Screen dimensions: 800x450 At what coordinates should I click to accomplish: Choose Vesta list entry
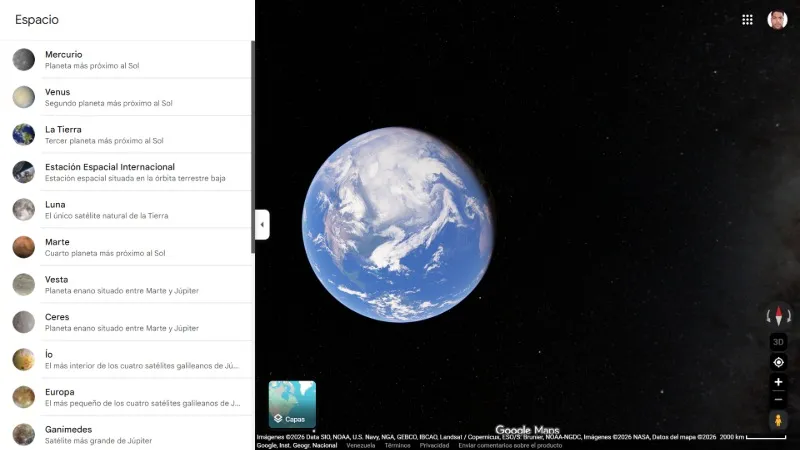tap(126, 285)
